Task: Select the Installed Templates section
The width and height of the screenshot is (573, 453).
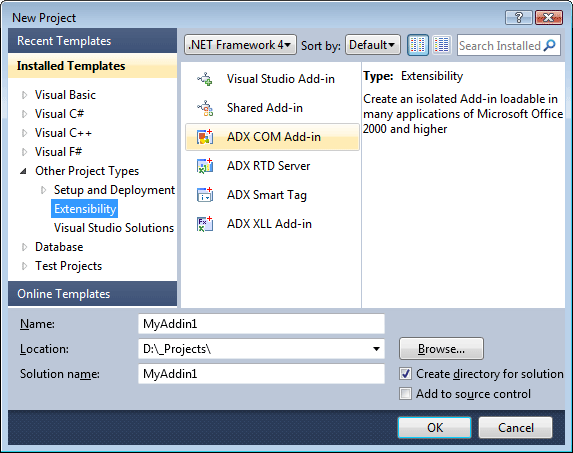Action: [x=92, y=66]
